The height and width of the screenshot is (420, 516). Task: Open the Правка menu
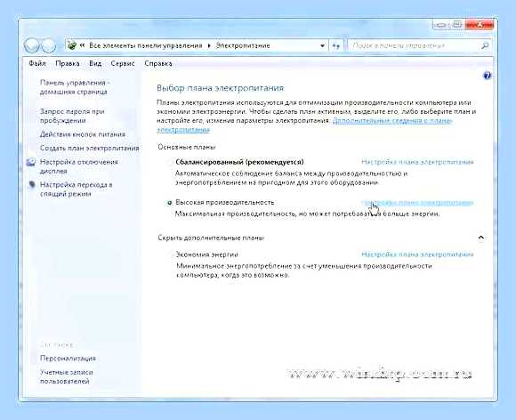point(68,63)
